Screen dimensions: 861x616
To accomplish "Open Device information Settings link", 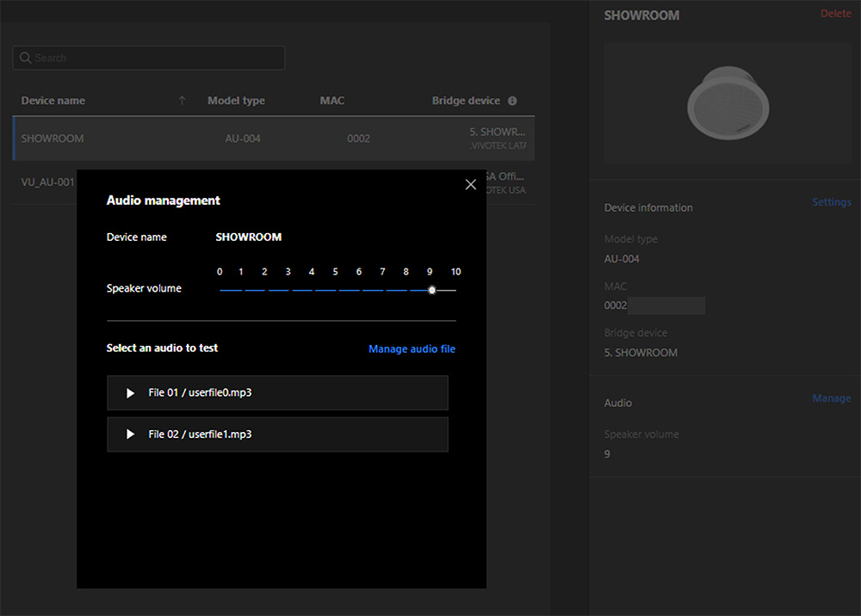I will pyautogui.click(x=831, y=202).
